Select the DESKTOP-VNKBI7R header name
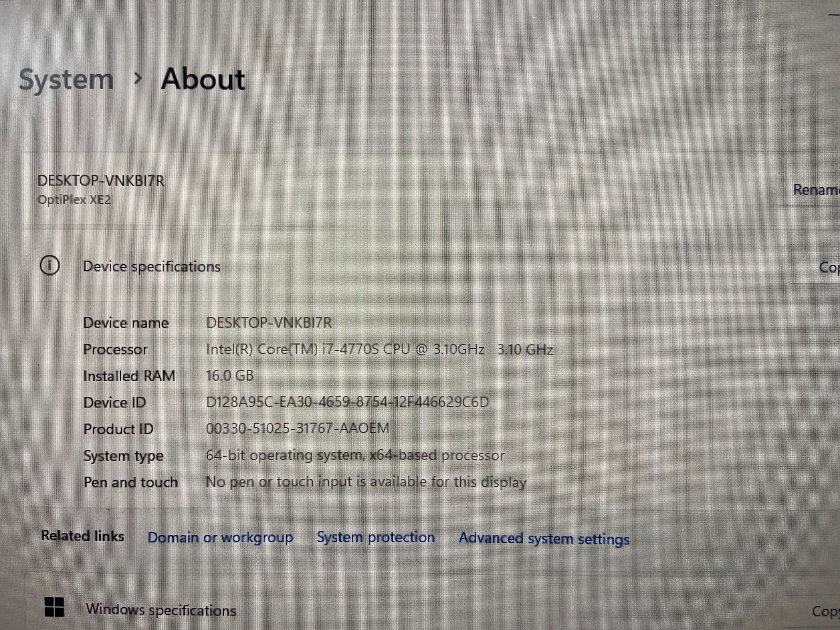The image size is (840, 630). pyautogui.click(x=101, y=181)
